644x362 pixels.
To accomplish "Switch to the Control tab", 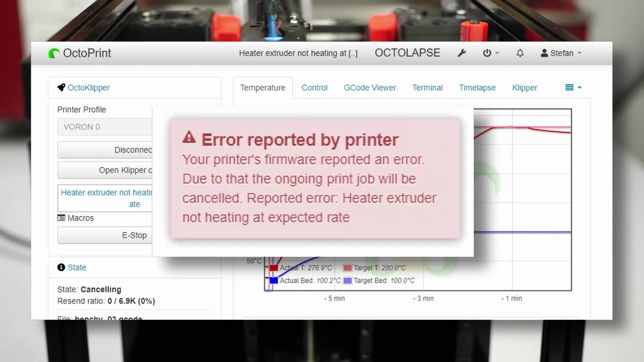I will click(x=314, y=87).
